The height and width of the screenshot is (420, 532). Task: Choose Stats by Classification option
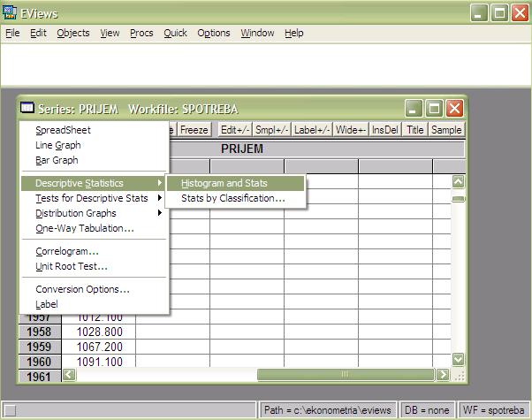pyautogui.click(x=233, y=199)
